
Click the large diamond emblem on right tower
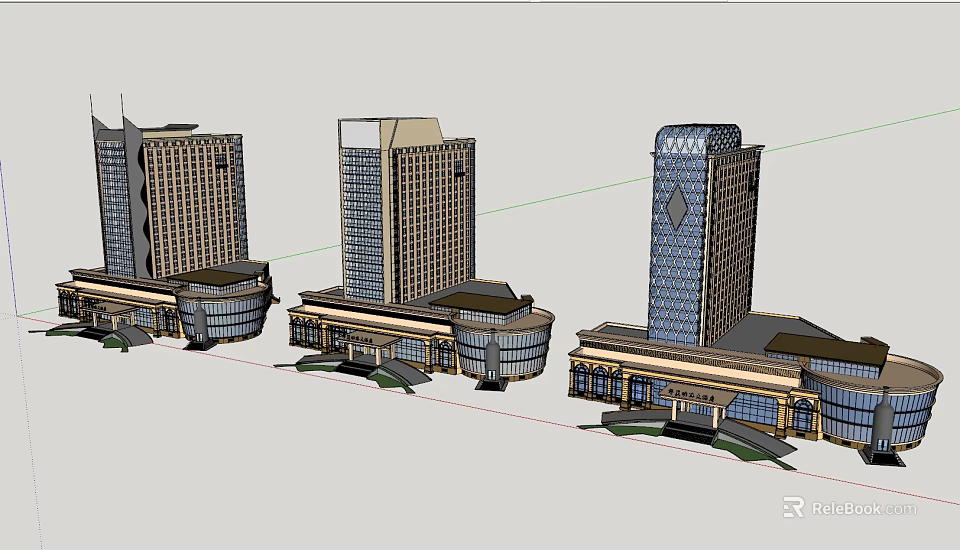(677, 208)
